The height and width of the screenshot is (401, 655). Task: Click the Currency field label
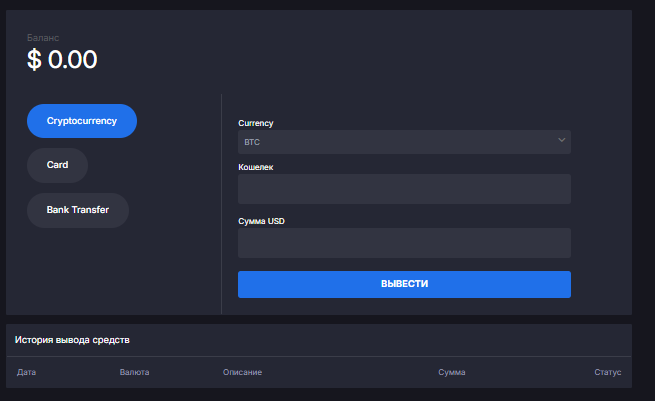(x=256, y=123)
